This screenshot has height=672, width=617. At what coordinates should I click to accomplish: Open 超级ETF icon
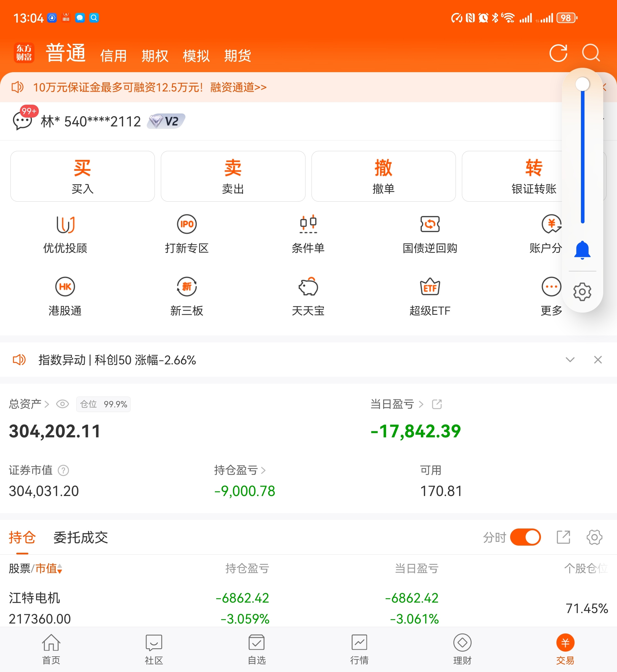(430, 287)
